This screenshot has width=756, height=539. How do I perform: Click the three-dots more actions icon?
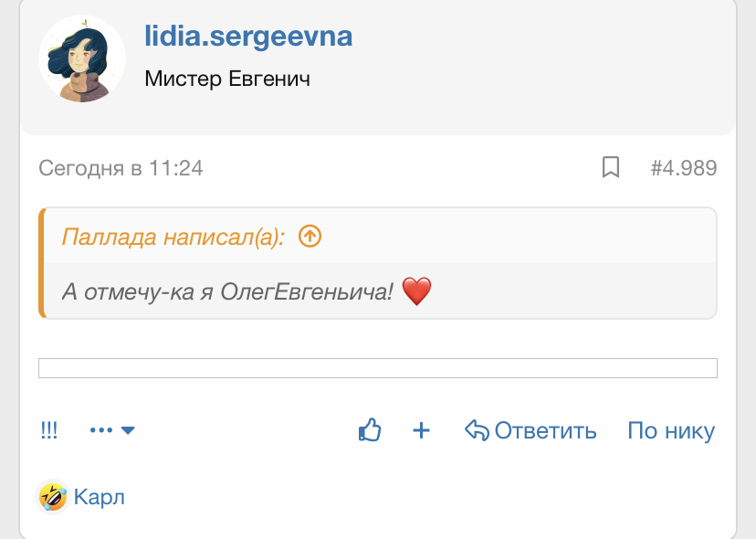[100, 430]
